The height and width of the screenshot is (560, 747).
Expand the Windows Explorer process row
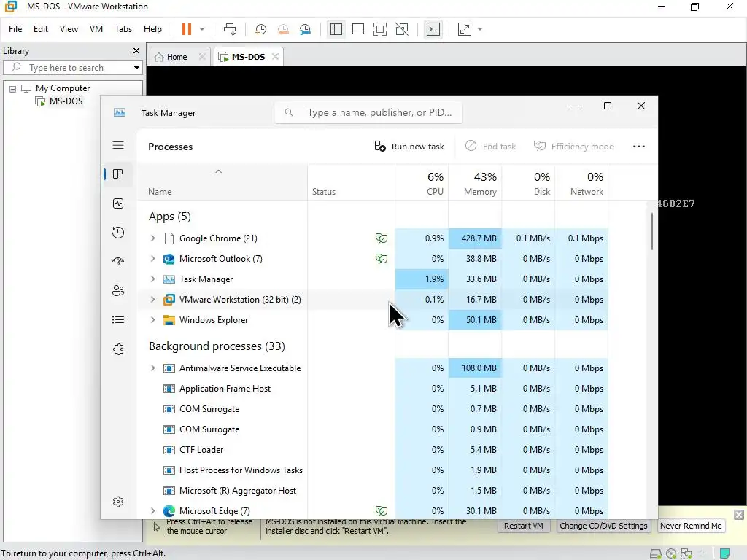[x=152, y=320]
